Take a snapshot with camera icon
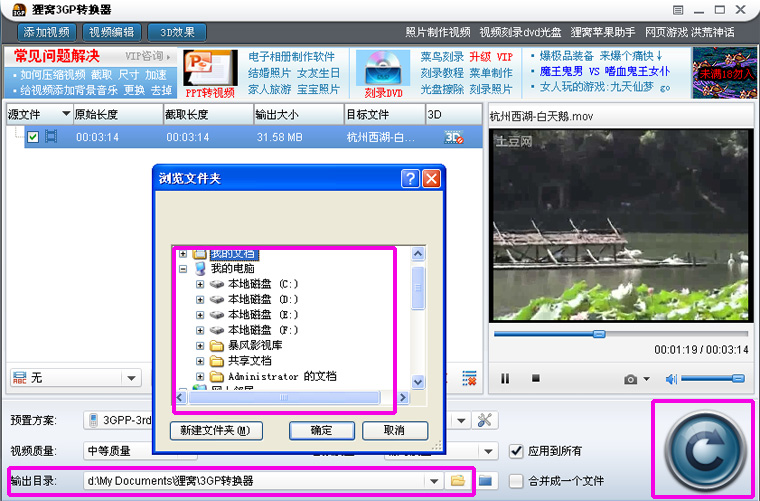 pos(631,379)
